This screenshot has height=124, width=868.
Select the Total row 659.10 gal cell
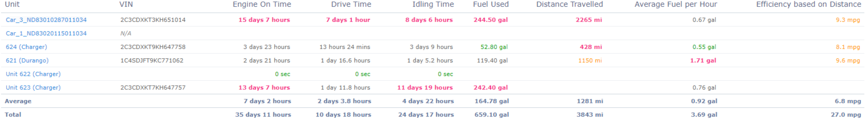[x=492, y=115]
